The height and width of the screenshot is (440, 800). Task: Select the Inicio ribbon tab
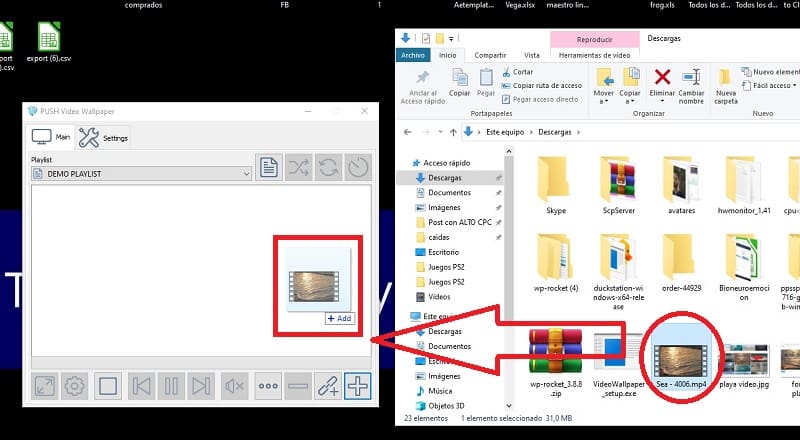(x=447, y=55)
